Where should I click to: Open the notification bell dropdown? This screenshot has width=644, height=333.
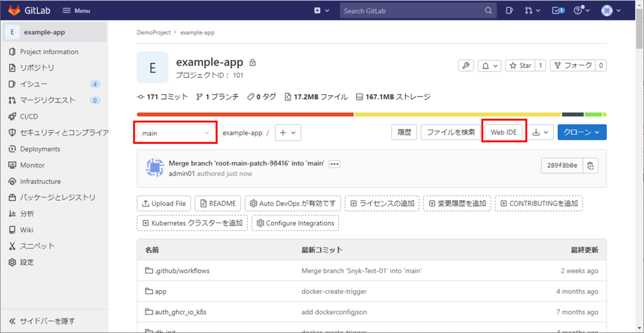[x=489, y=66]
